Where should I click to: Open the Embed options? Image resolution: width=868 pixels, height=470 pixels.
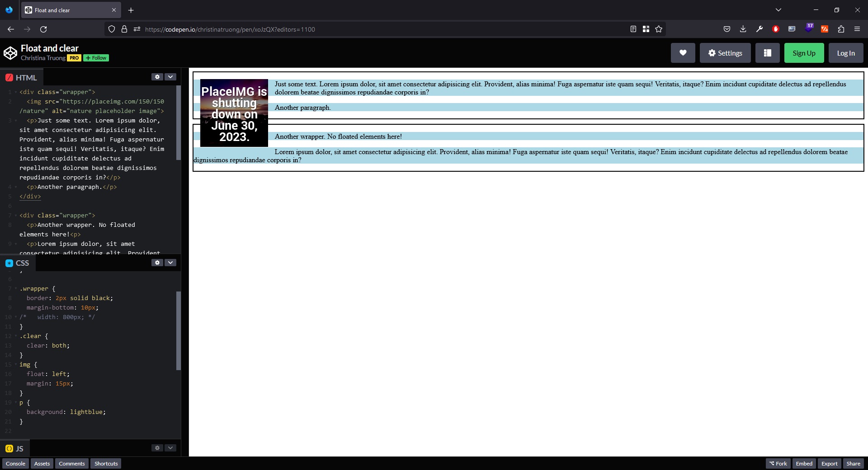point(804,464)
